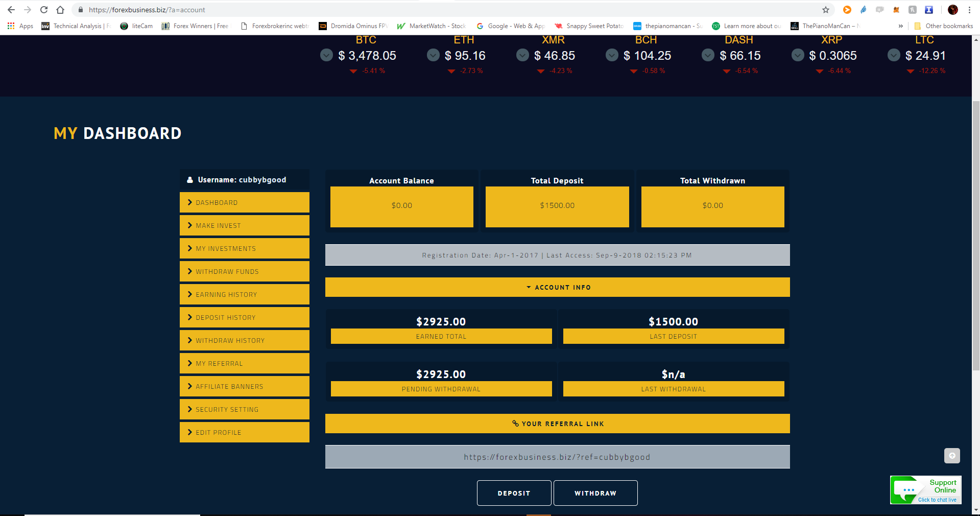
Task: Click the BTC price circle icon
Action: pyautogui.click(x=326, y=55)
